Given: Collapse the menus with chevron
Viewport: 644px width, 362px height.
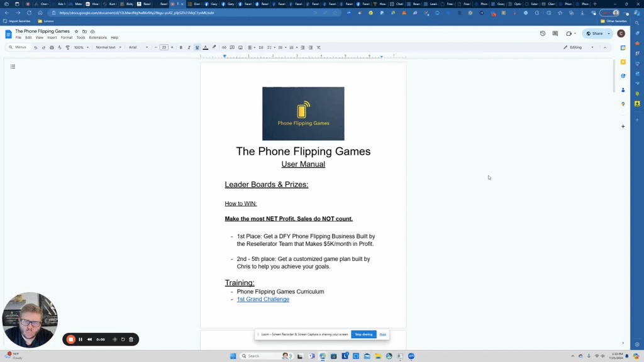Looking at the screenshot, I should click(605, 48).
